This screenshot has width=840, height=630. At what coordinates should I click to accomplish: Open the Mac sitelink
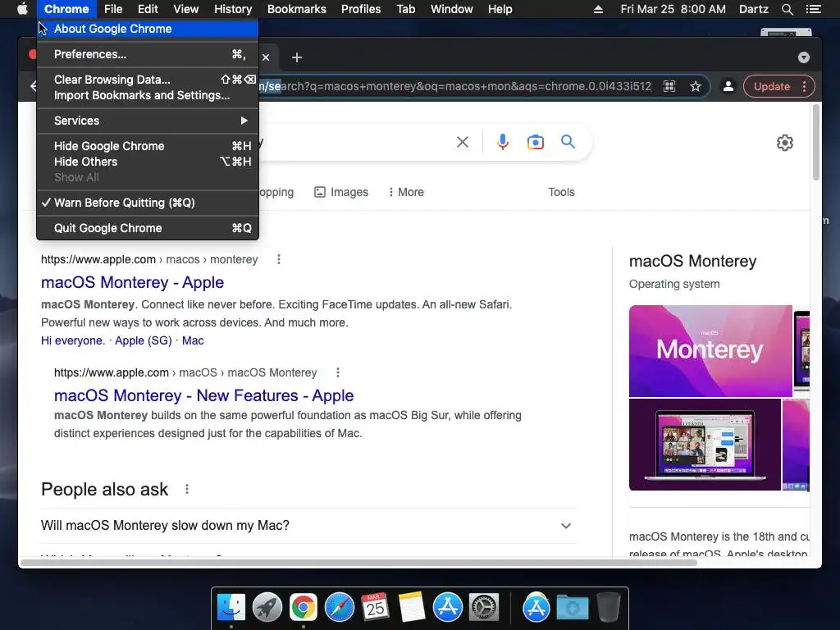coord(193,340)
